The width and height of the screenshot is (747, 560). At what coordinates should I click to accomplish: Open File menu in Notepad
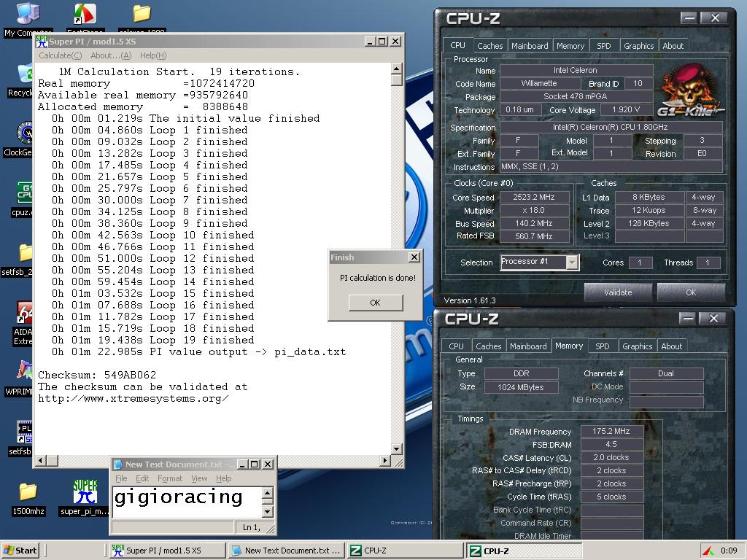pos(121,478)
